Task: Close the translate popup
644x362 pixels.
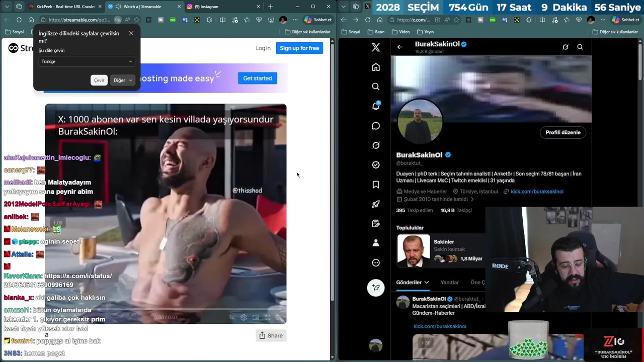Action: click(x=131, y=33)
